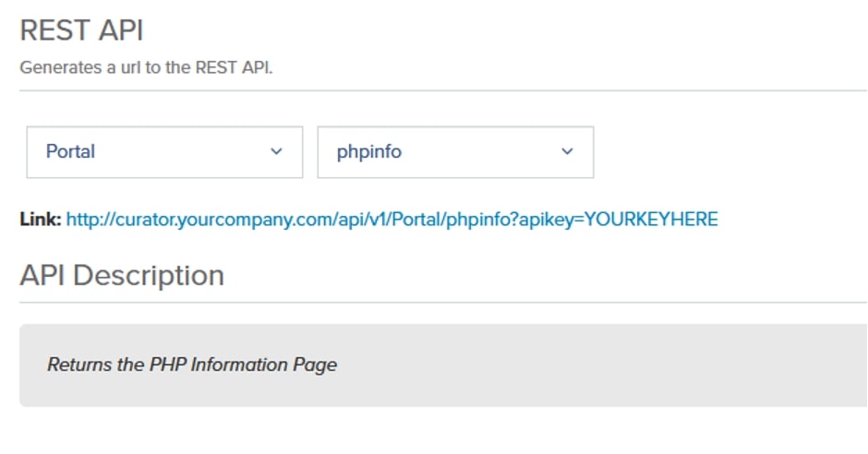
Task: Click the 'API Description' heading
Action: [x=122, y=275]
